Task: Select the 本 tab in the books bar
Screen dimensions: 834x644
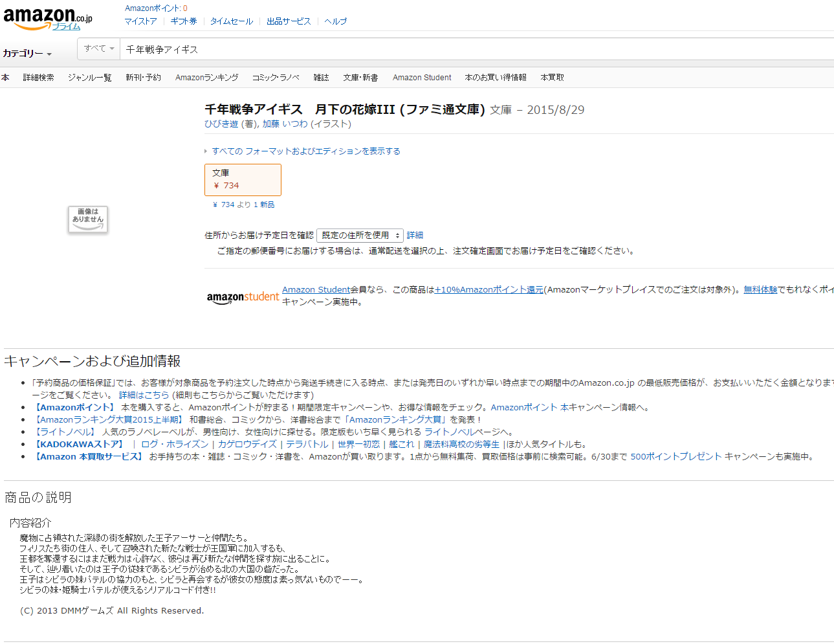Action: coord(5,78)
